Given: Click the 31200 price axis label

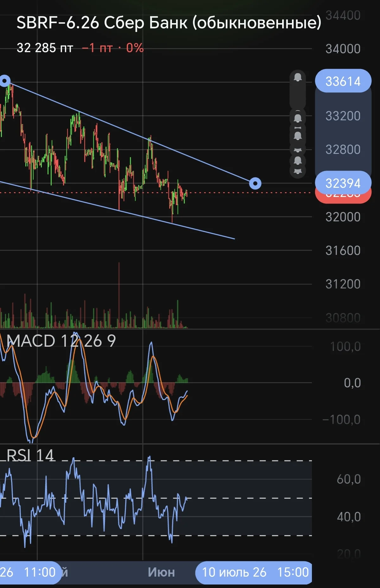Looking at the screenshot, I should click(x=343, y=284).
